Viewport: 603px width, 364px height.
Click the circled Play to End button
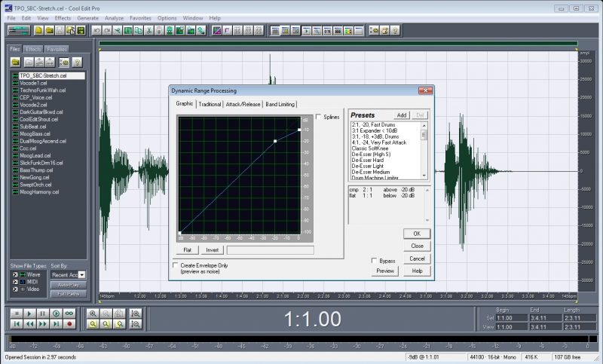(x=56, y=314)
